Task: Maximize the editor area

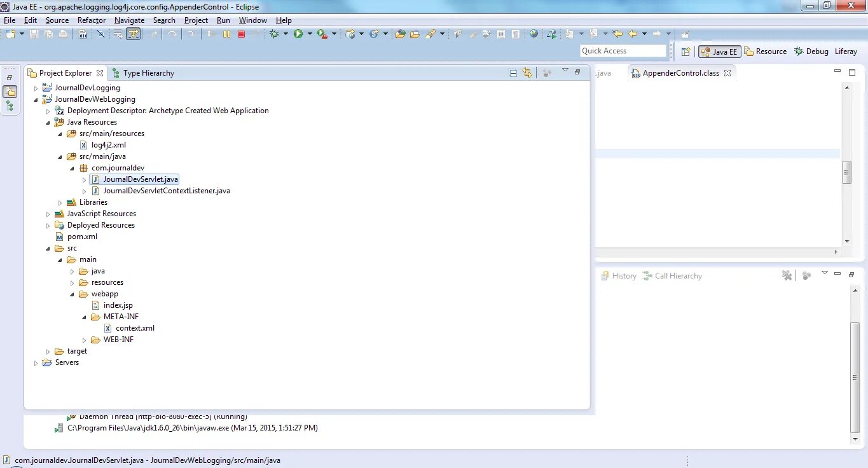Action: tap(852, 72)
